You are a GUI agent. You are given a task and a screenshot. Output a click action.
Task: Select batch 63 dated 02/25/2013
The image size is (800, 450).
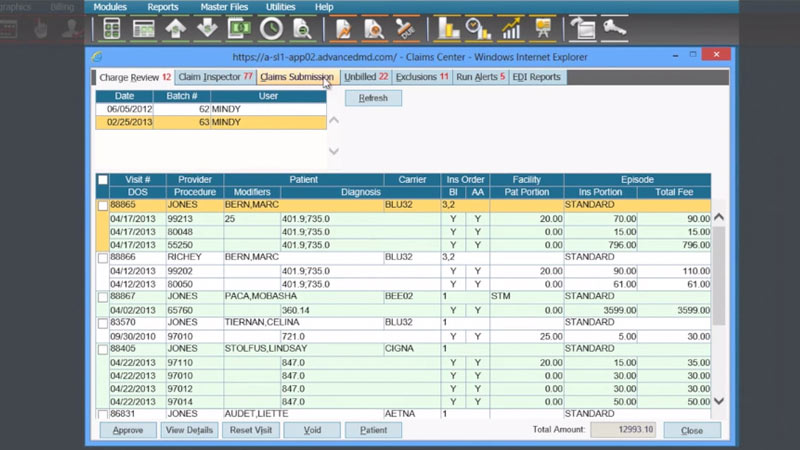click(211, 122)
